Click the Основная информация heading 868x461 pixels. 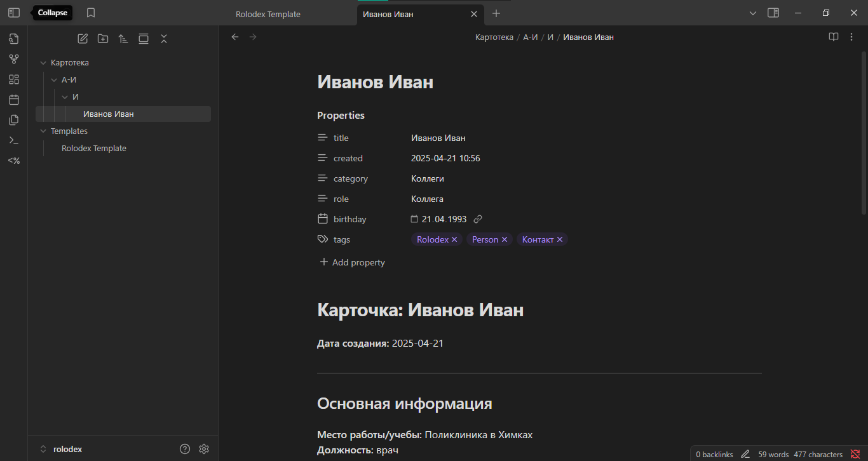coord(404,404)
